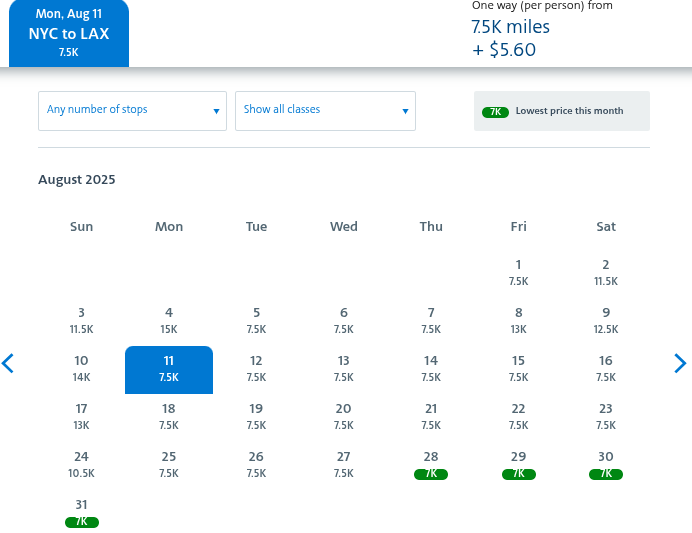The height and width of the screenshot is (533, 692).
Task: Choose August 9 at 12.5K
Action: 606,322
